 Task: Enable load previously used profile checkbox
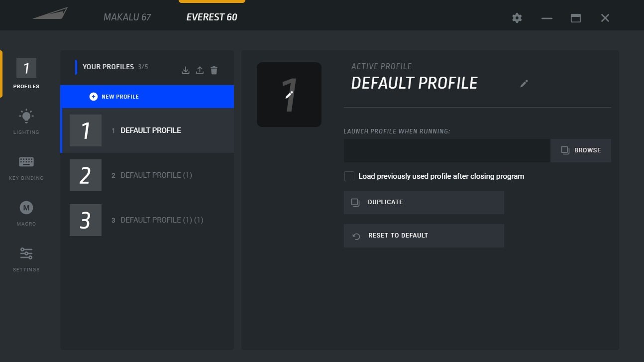pos(349,176)
